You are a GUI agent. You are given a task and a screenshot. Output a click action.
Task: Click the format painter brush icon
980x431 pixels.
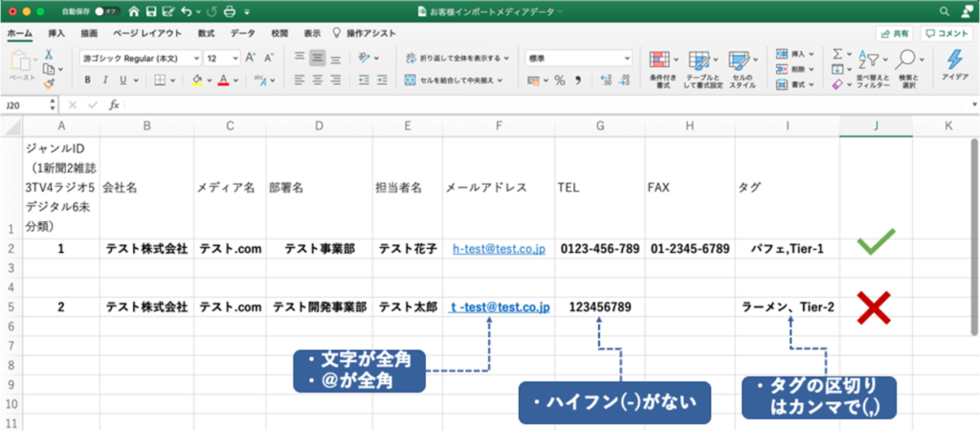(49, 84)
